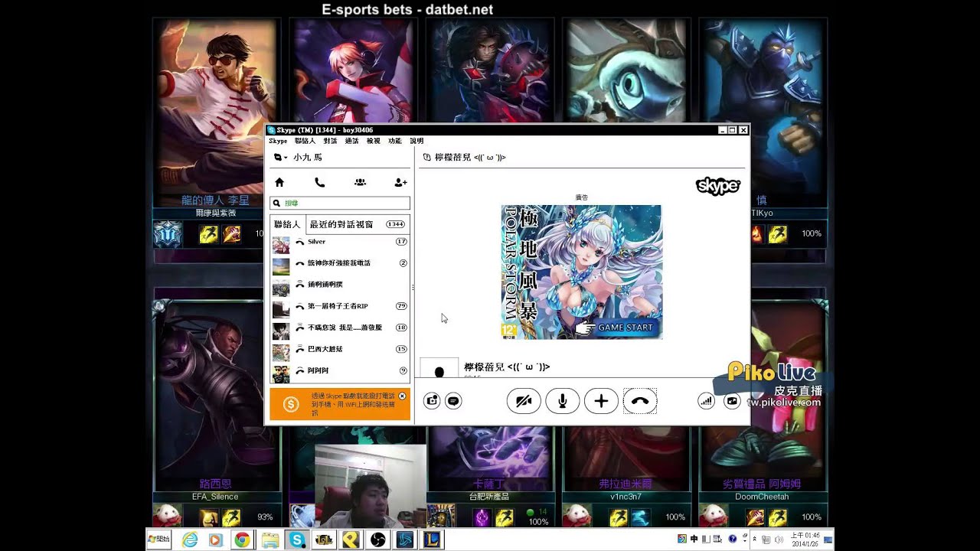Toggle video camera in the call
This screenshot has width=980, height=551.
[x=524, y=401]
